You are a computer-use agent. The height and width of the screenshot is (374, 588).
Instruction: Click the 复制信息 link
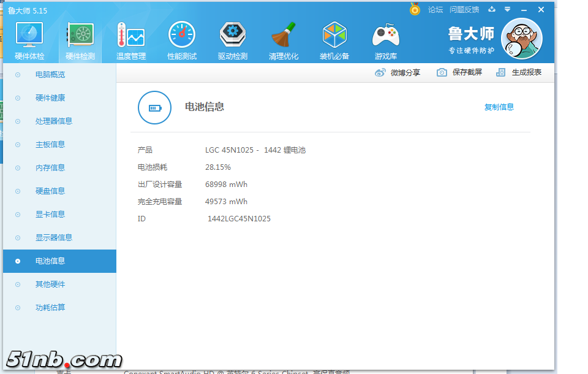499,107
